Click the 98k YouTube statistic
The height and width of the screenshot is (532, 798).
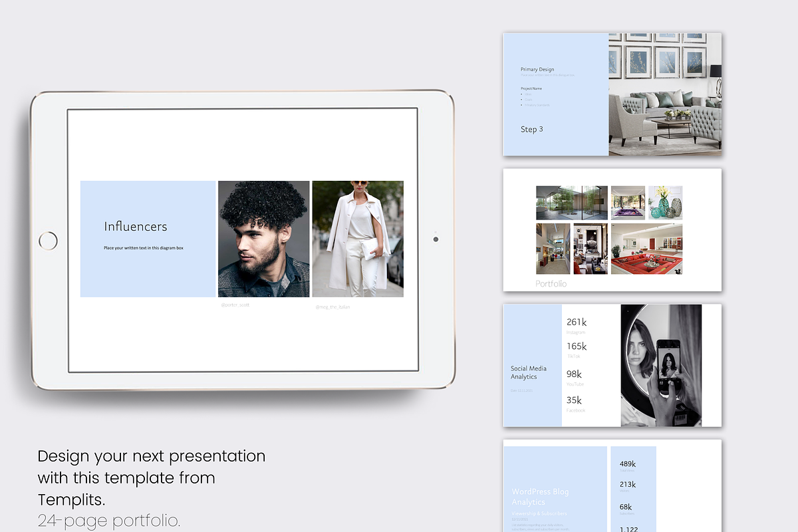[575, 377]
